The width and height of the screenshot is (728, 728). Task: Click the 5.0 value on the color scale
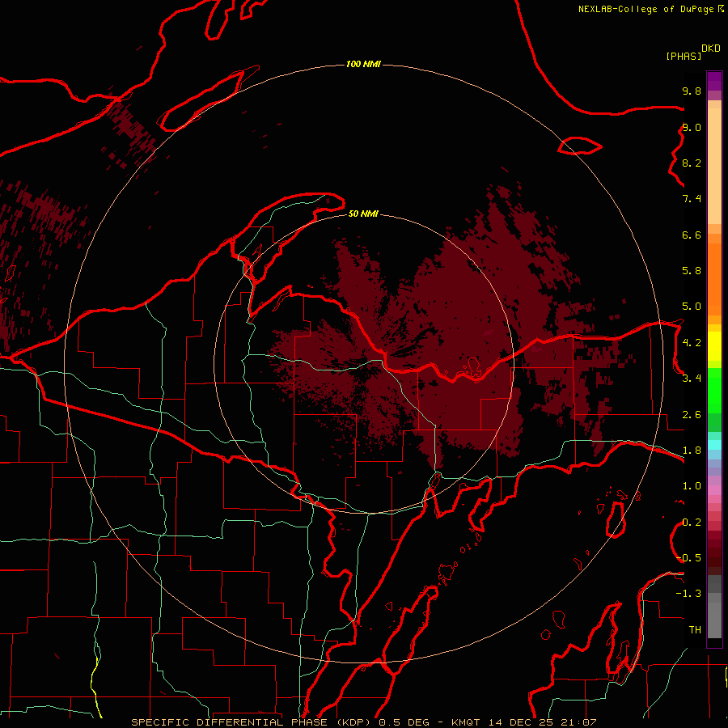click(x=692, y=307)
